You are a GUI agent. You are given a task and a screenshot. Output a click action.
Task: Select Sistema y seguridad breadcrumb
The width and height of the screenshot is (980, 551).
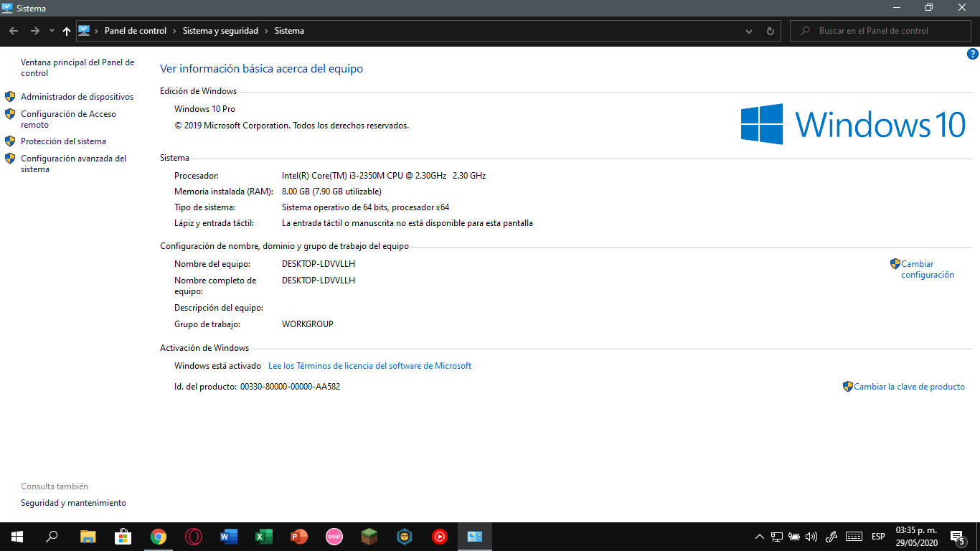(x=220, y=31)
